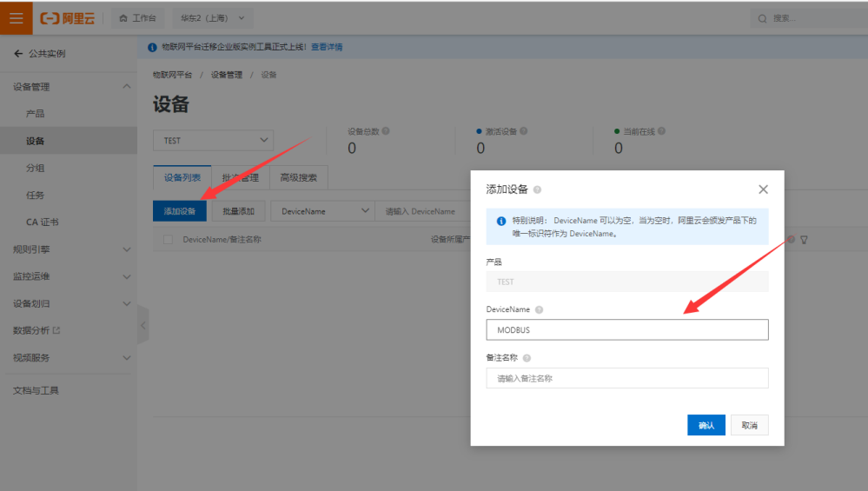
Task: Open the TEST product dropdown
Action: (213, 140)
